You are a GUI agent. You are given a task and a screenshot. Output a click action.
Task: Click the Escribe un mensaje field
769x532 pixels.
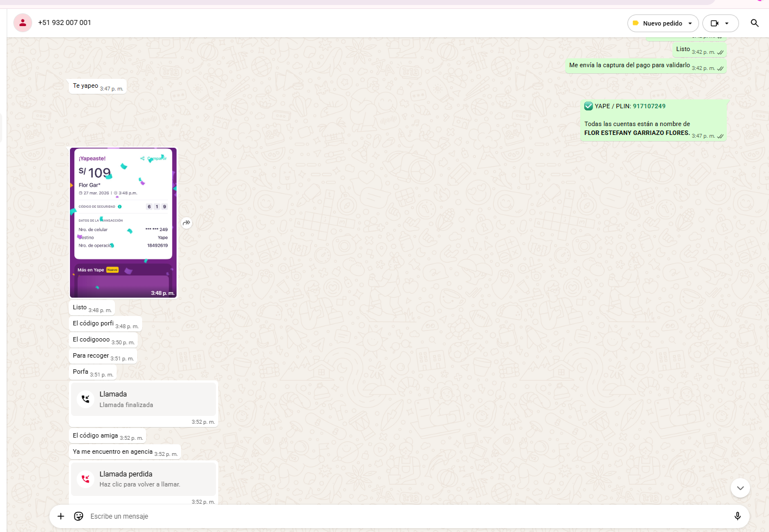(x=389, y=516)
